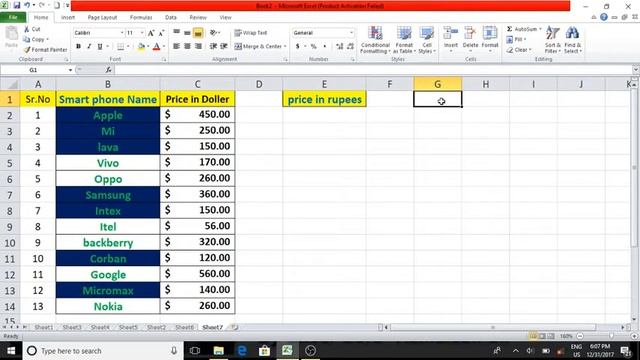Click the Orientation text angle icon
The image size is (640, 360).
point(213,33)
